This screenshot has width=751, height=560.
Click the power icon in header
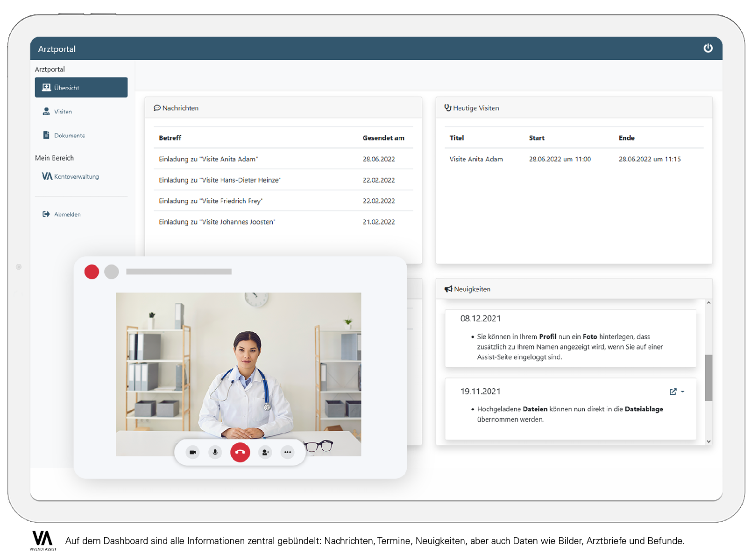coord(708,48)
